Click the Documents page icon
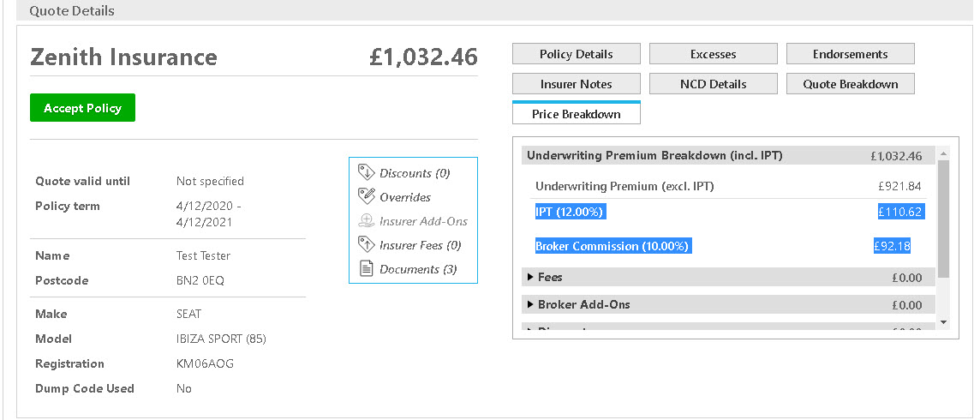This screenshot has width=980, height=420. 366,269
